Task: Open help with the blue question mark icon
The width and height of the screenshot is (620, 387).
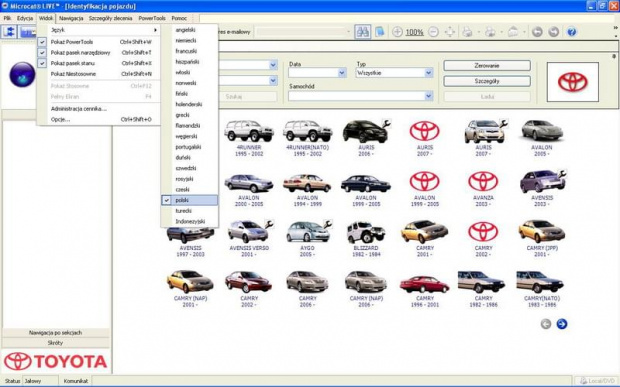Action: point(572,32)
